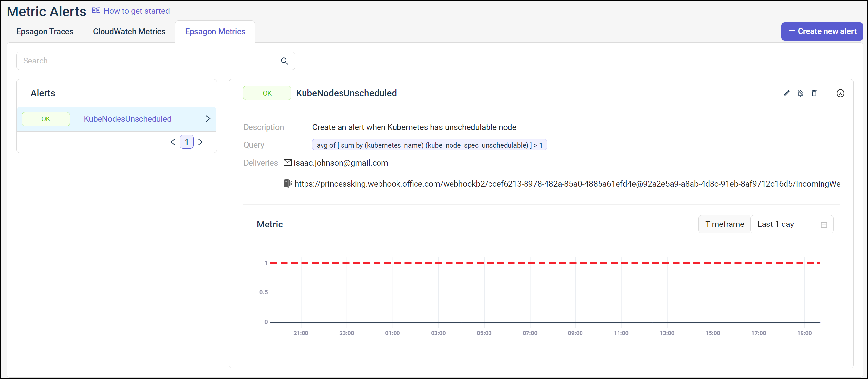Click the email envelope delivery icon
The width and height of the screenshot is (868, 379).
click(287, 163)
